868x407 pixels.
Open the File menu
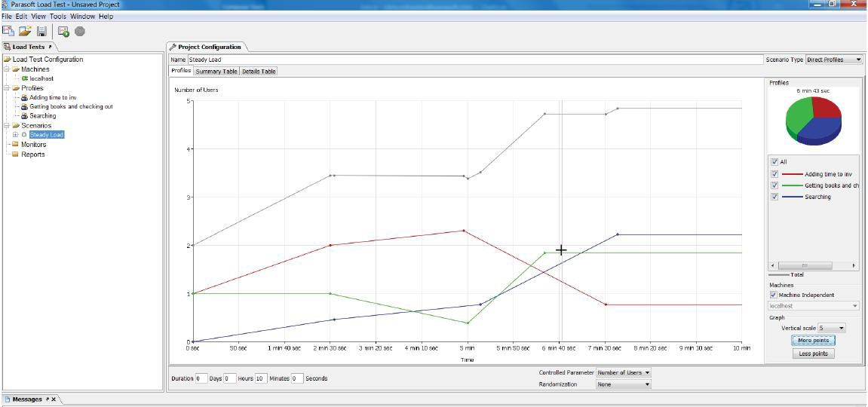point(7,17)
